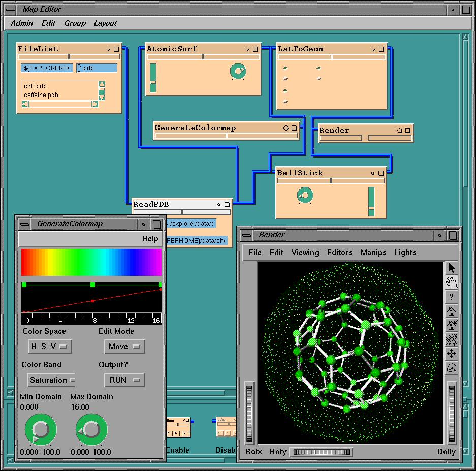Viewport: 476px width, 471px height.
Task: Open the Viewing menu in Render window
Action: tap(305, 253)
